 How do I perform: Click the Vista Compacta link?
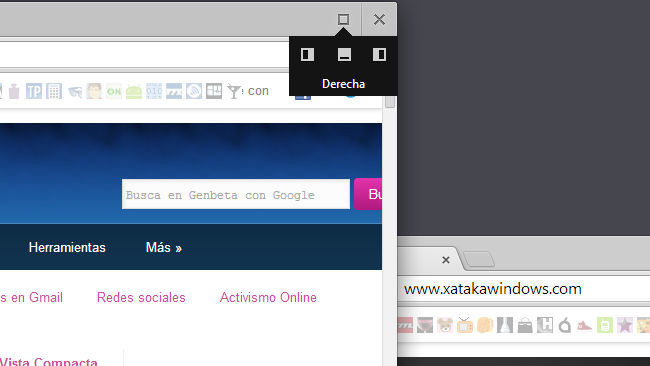pos(49,361)
